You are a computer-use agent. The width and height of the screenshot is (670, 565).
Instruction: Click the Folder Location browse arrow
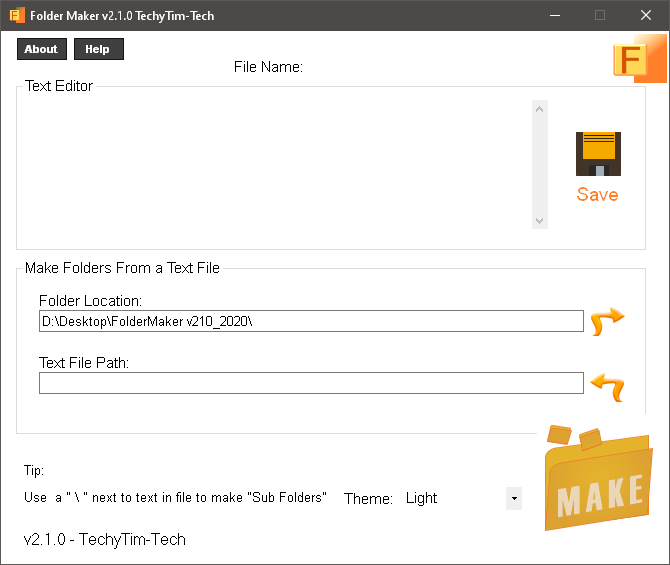point(608,321)
